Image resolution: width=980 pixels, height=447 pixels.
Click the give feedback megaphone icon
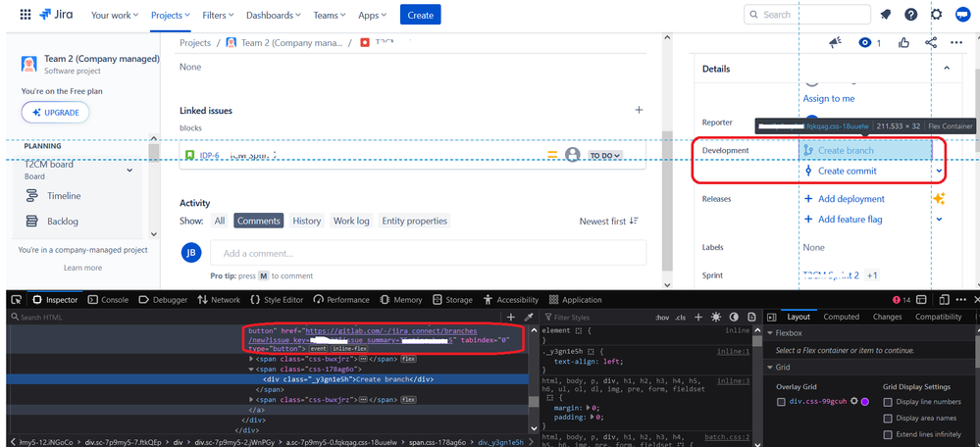tap(836, 42)
